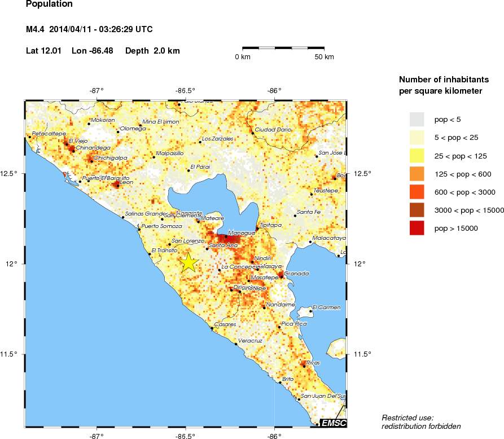Select the San Juan Del Sur marker

[x=298, y=400]
